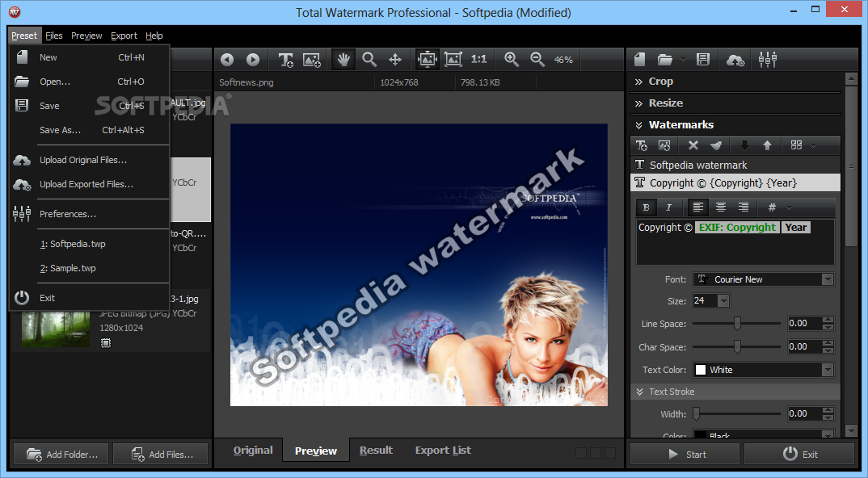Select the Move arrows tool
868x478 pixels.
click(x=395, y=59)
